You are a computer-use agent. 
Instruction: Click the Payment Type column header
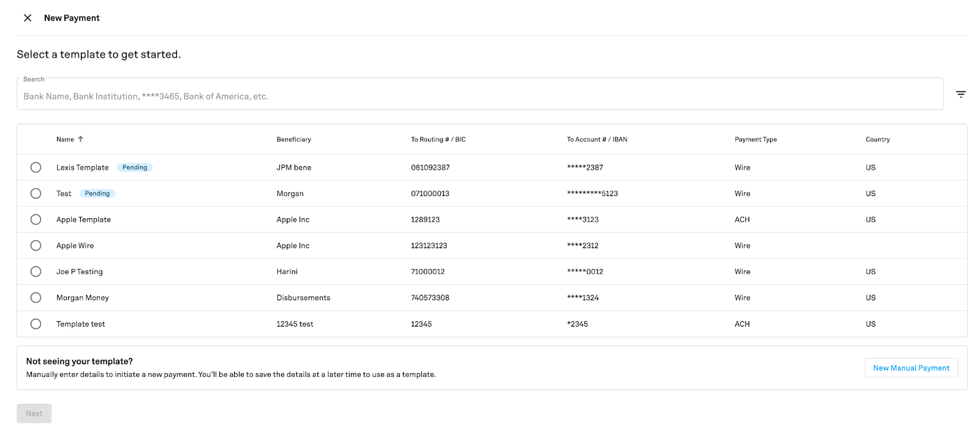click(x=755, y=140)
